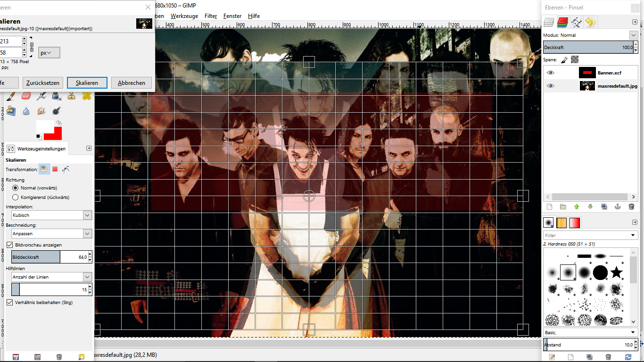The height and width of the screenshot is (362, 644).
Task: Disable Verhältnis beibehalten (Strg) checkbox
Action: pyautogui.click(x=9, y=303)
